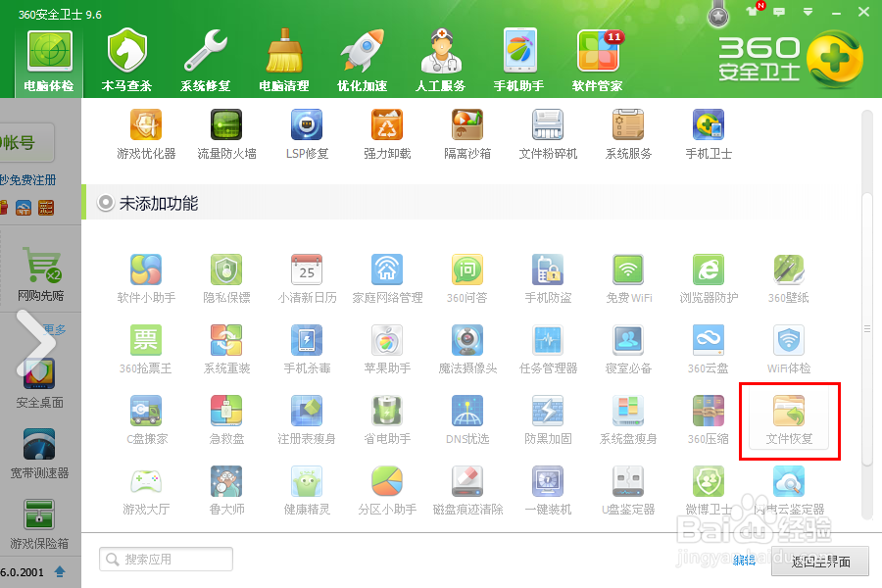The image size is (882, 588).
Task: Focus the 搜索应用 search field
Action: pos(167,560)
